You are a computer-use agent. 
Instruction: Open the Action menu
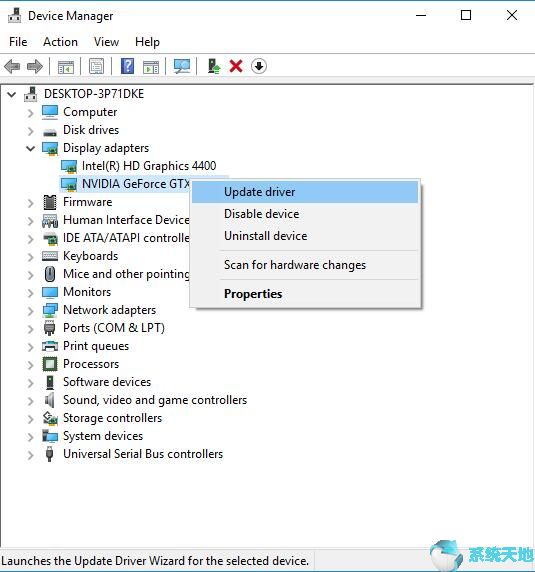(60, 42)
